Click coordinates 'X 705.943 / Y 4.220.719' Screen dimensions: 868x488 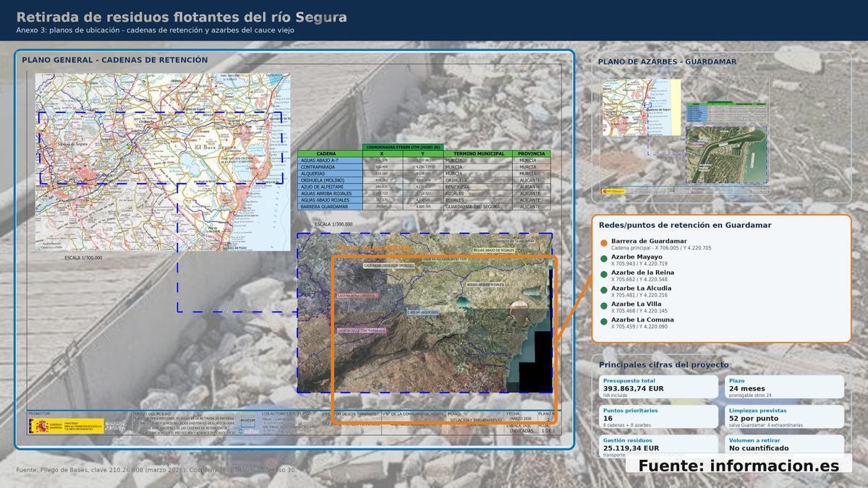pyautogui.click(x=639, y=264)
